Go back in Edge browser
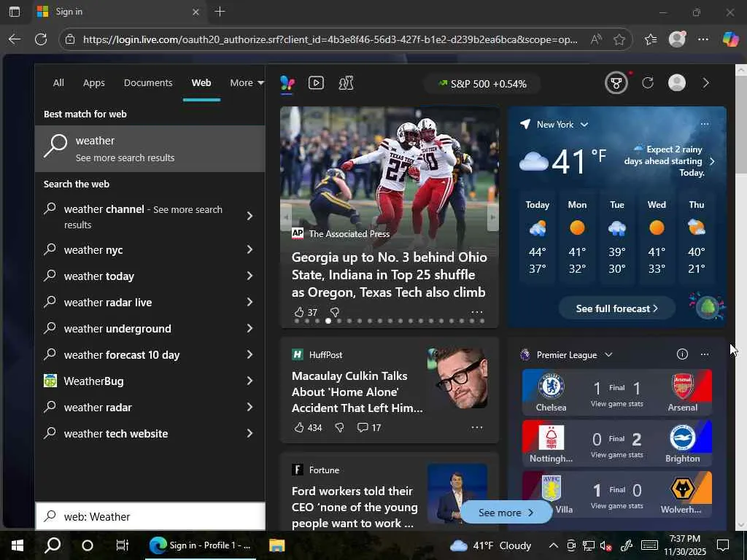Screen dimensions: 747x560 pyautogui.click(x=15, y=39)
